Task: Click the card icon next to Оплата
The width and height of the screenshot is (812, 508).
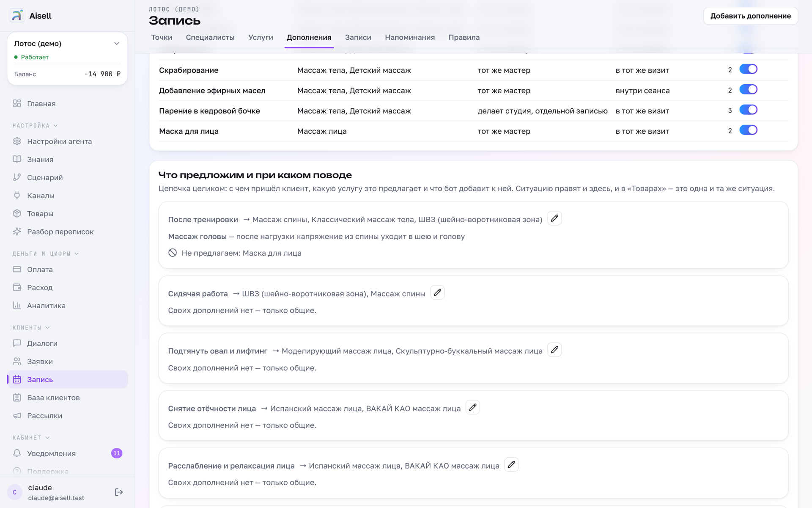Action: pyautogui.click(x=17, y=270)
